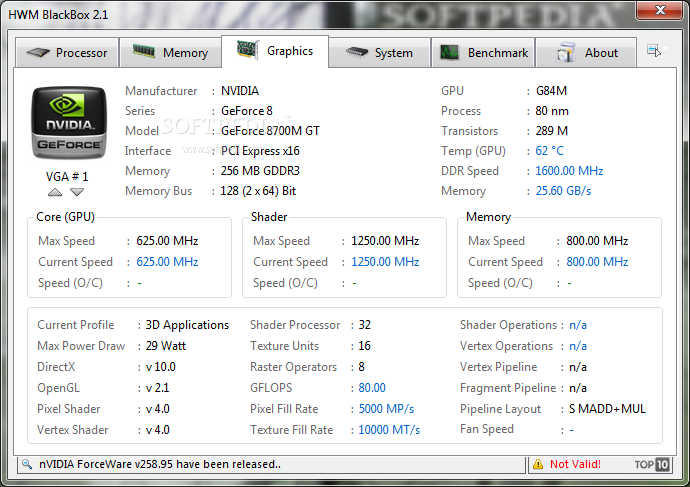690x487 pixels.
Task: Show the About tab
Action: click(x=586, y=53)
